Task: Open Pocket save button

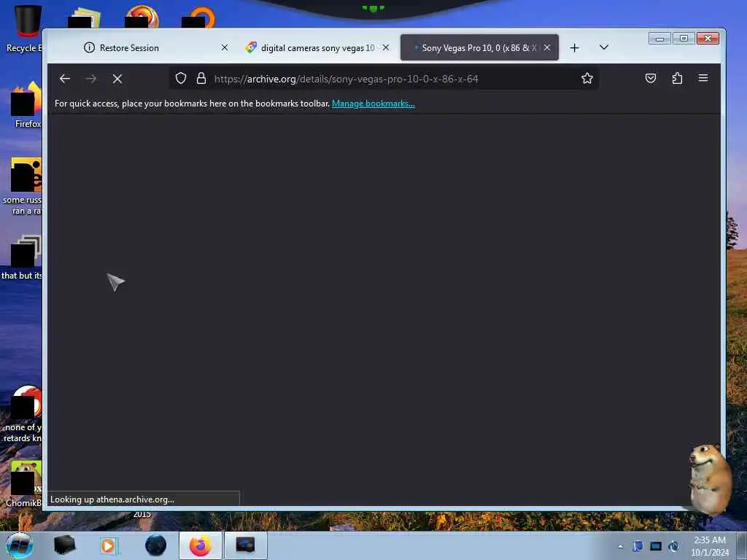Action: click(x=650, y=78)
